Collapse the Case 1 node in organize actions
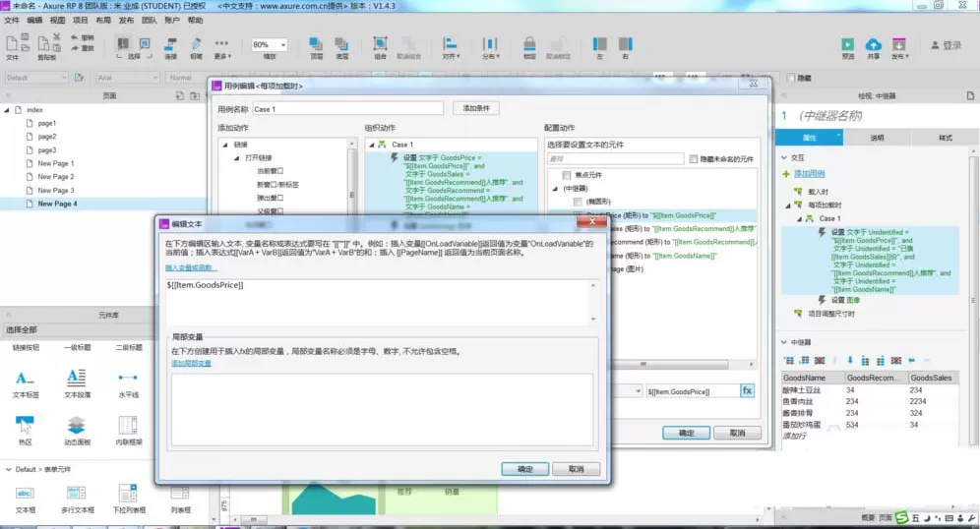 [x=371, y=145]
